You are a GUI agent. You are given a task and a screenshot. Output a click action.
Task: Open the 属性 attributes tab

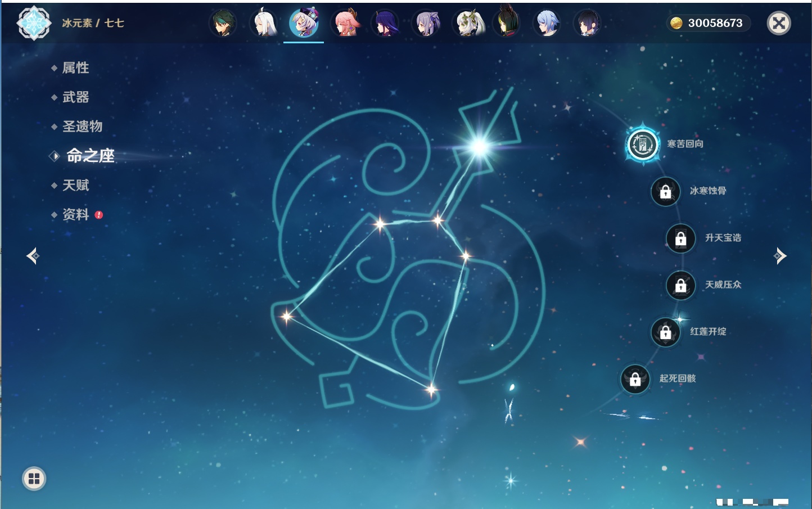tap(75, 68)
